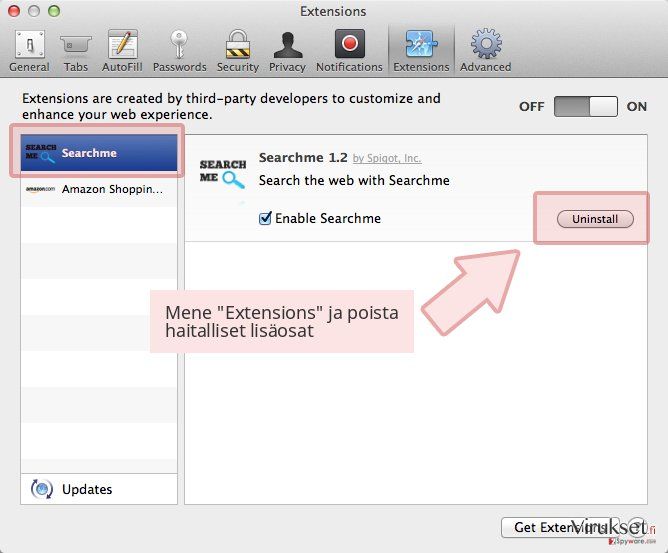Click the 'Enable Searchme' label text
The image size is (668, 553).
point(328,218)
